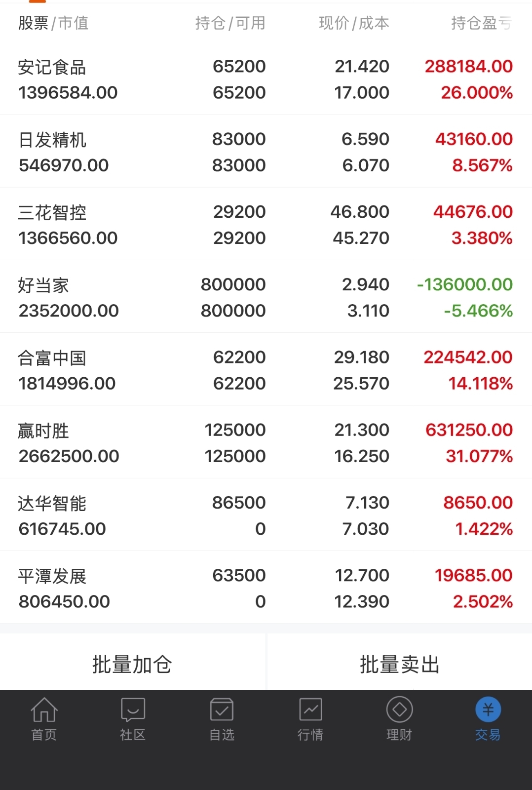Sort by 持仓/可用 column header
Image resolution: width=532 pixels, height=790 pixels.
pyautogui.click(x=230, y=23)
